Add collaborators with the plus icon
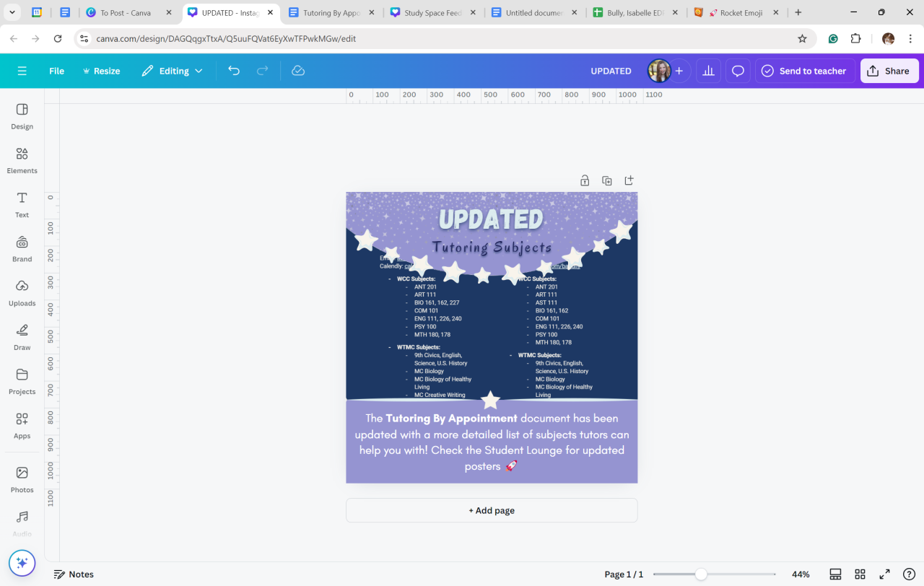This screenshot has height=586, width=924. click(x=679, y=71)
